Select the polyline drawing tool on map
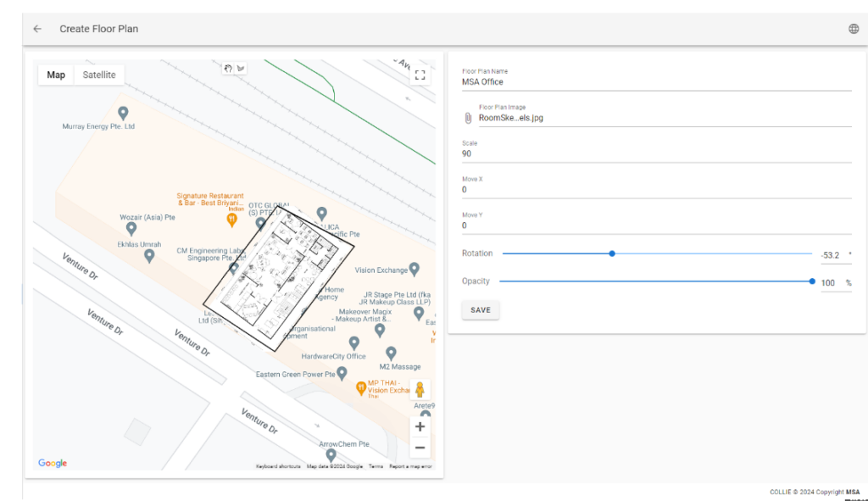Image resolution: width=868 pixels, height=501 pixels. click(241, 69)
